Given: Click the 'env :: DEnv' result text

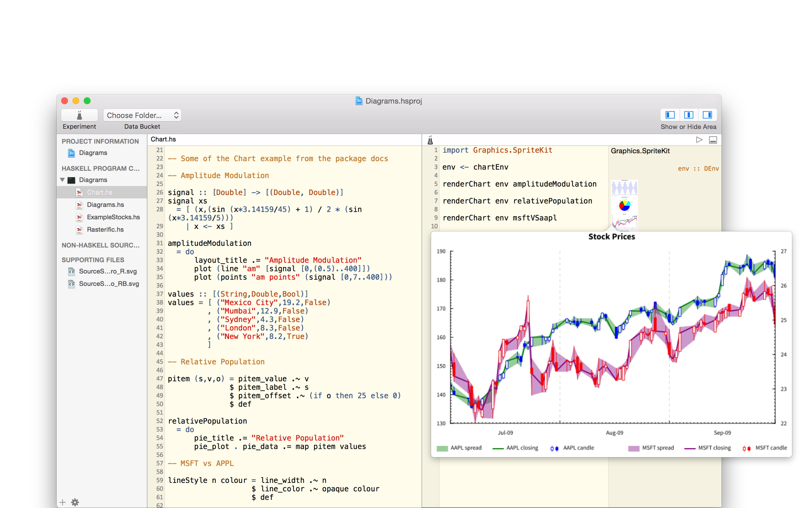Looking at the screenshot, I should 698,168.
